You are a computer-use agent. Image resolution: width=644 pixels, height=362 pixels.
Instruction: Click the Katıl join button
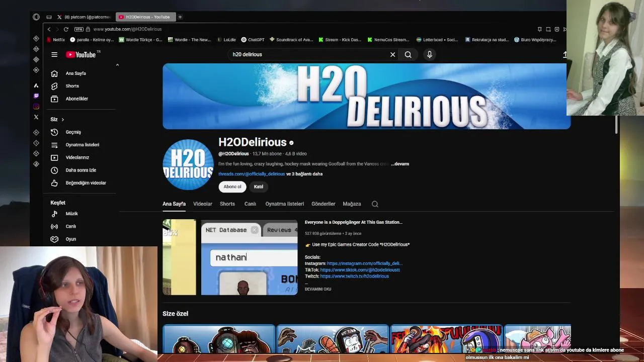point(259,187)
